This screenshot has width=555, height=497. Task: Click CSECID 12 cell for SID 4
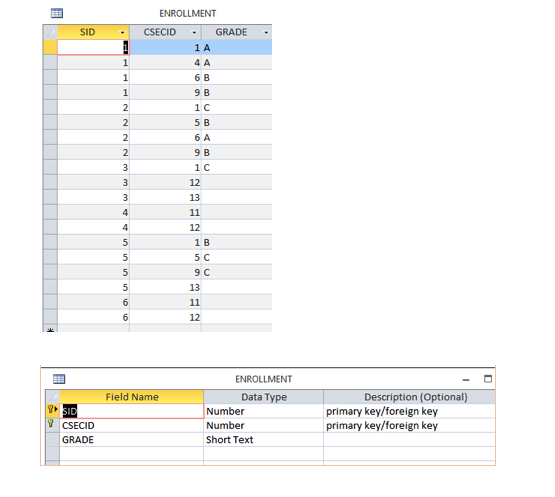tap(165, 228)
